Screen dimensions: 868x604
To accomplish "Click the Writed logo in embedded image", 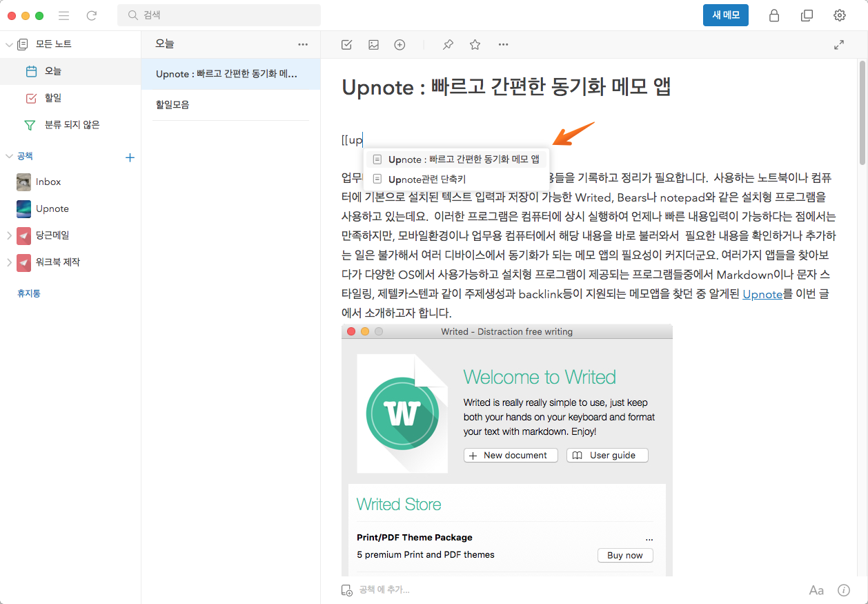I will point(403,413).
